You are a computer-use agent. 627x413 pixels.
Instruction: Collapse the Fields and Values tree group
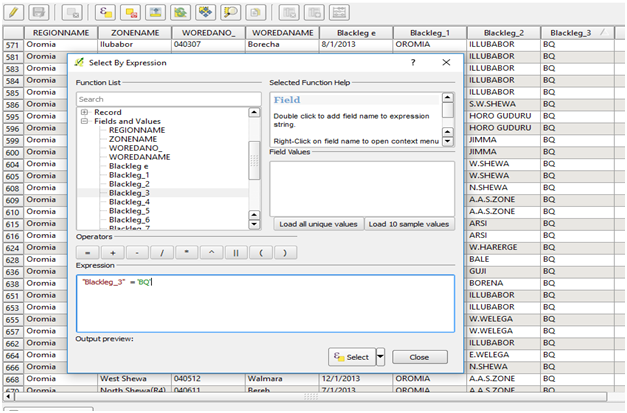pos(84,121)
